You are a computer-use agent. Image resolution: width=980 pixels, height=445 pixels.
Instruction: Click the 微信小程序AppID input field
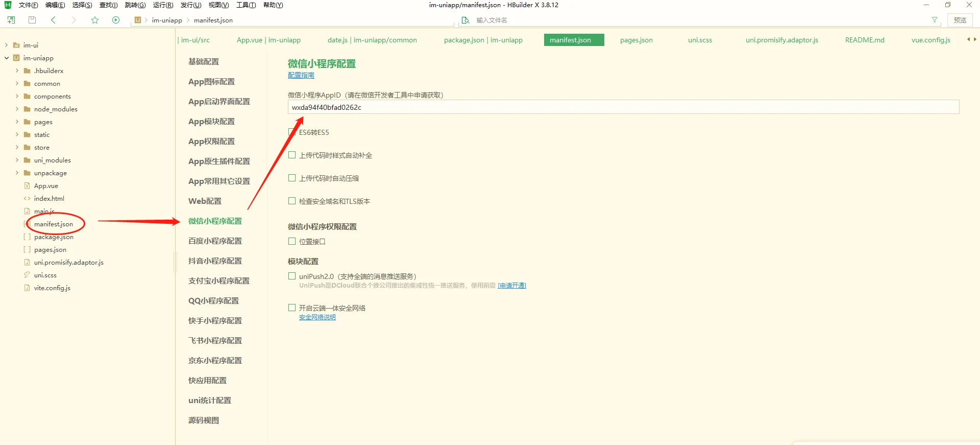click(x=623, y=107)
